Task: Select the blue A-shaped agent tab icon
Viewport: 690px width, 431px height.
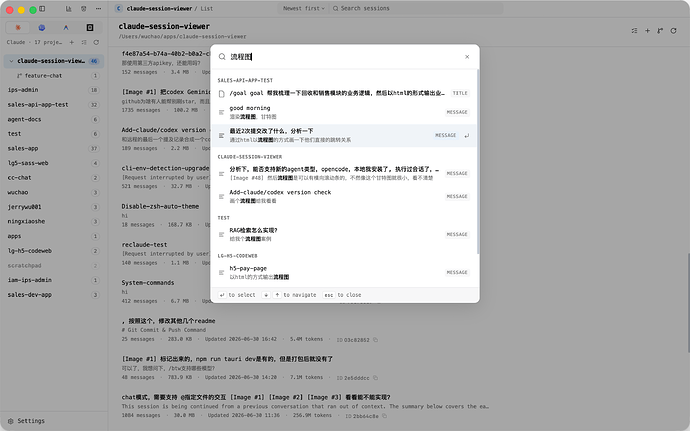Action: tap(66, 27)
